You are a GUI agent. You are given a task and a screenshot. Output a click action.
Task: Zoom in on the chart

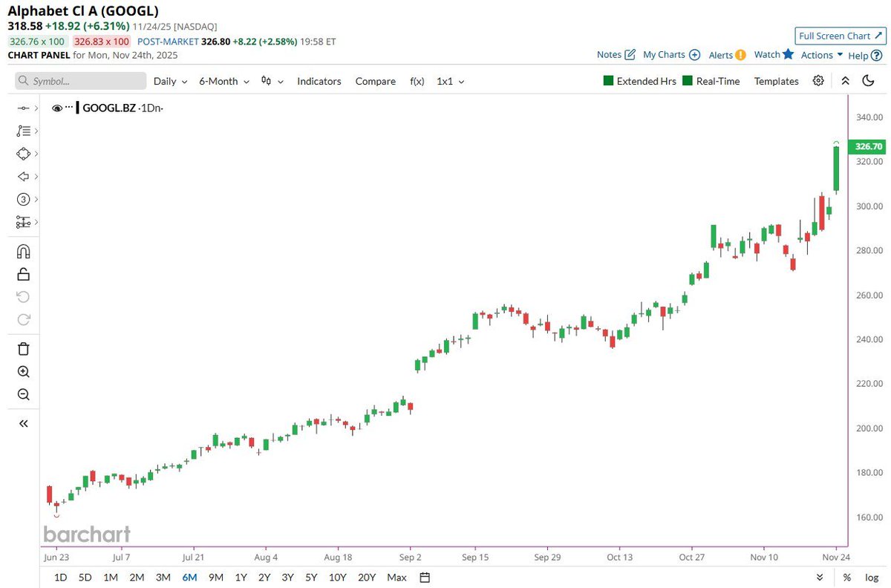[x=23, y=372]
